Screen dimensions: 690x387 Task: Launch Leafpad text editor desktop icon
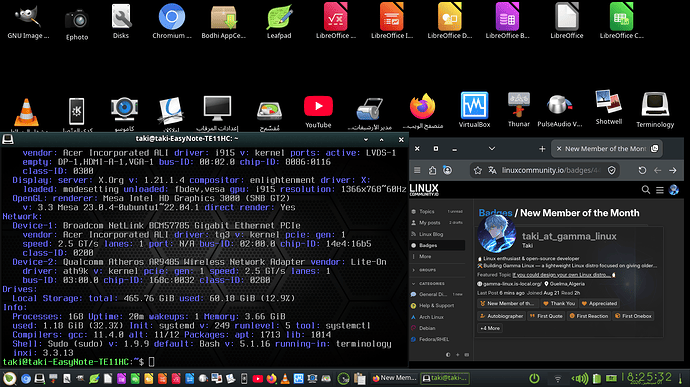pos(279,22)
